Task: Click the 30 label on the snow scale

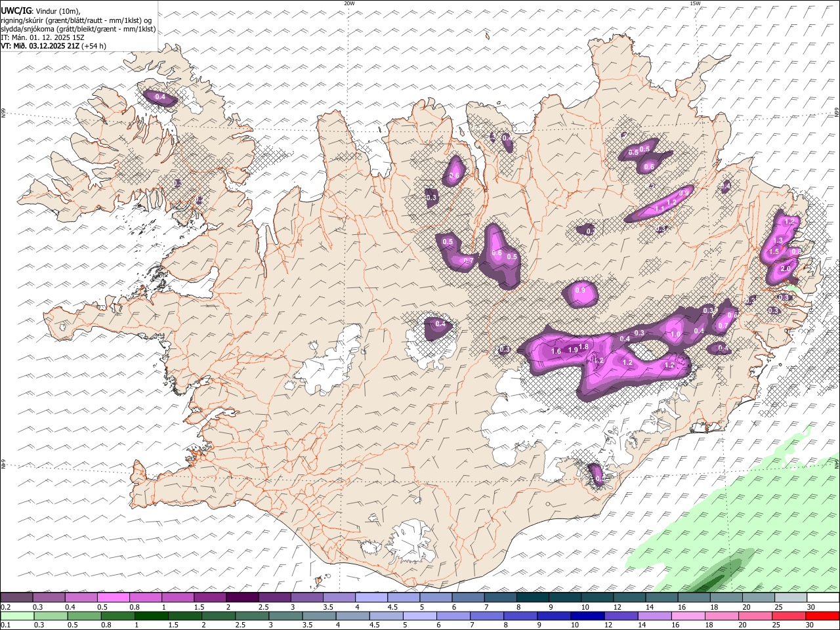Action: [810, 607]
